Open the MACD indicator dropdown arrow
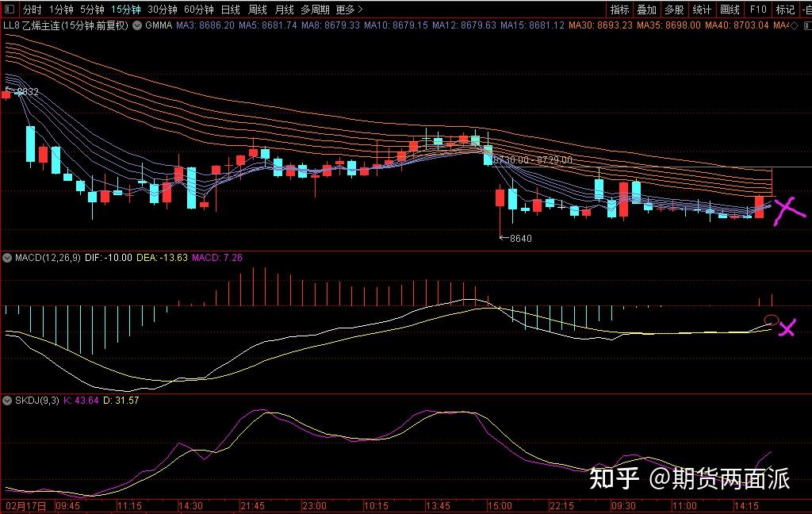The width and height of the screenshot is (812, 514). pos(7,258)
